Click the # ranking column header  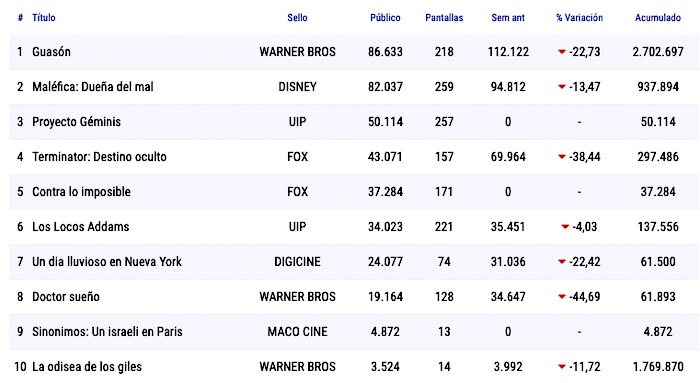click(x=20, y=17)
